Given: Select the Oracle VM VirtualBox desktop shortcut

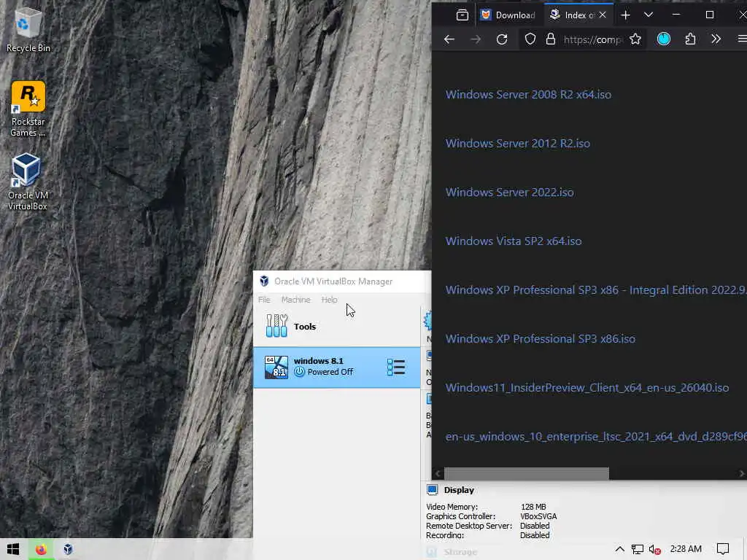Looking at the screenshot, I should 28,182.
